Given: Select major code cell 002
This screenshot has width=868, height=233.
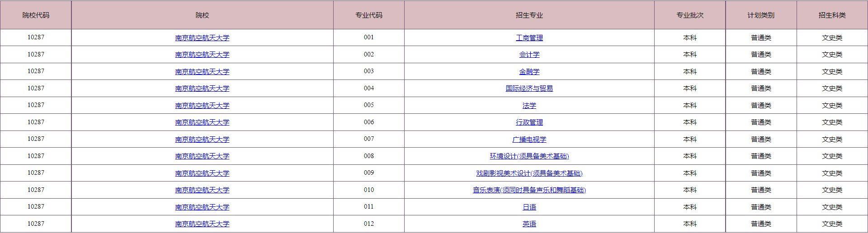Looking at the screenshot, I should 369,55.
